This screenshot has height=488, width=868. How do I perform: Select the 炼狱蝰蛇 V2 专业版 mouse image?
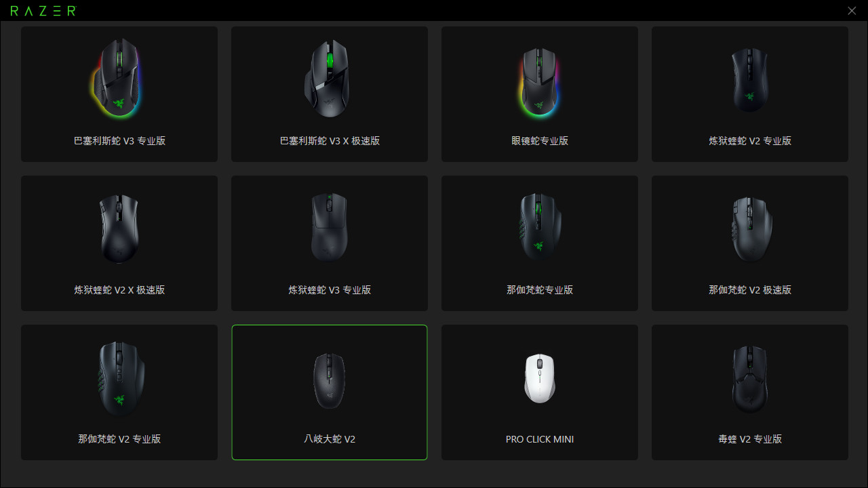749,79
